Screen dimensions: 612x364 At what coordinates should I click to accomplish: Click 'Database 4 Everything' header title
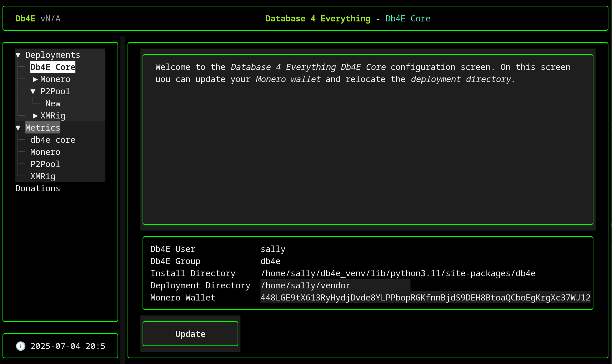coord(318,19)
